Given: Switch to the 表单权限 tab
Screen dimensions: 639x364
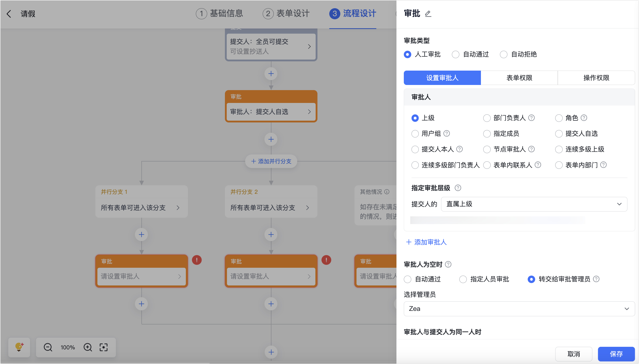Looking at the screenshot, I should pos(519,78).
